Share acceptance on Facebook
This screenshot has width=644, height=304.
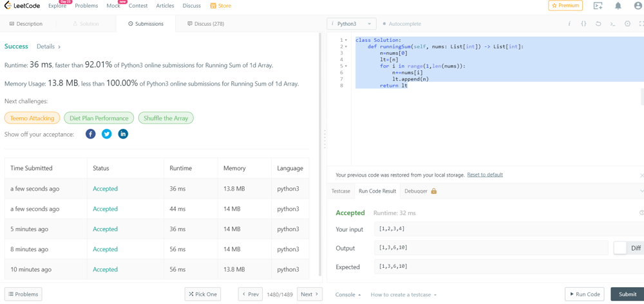click(91, 134)
